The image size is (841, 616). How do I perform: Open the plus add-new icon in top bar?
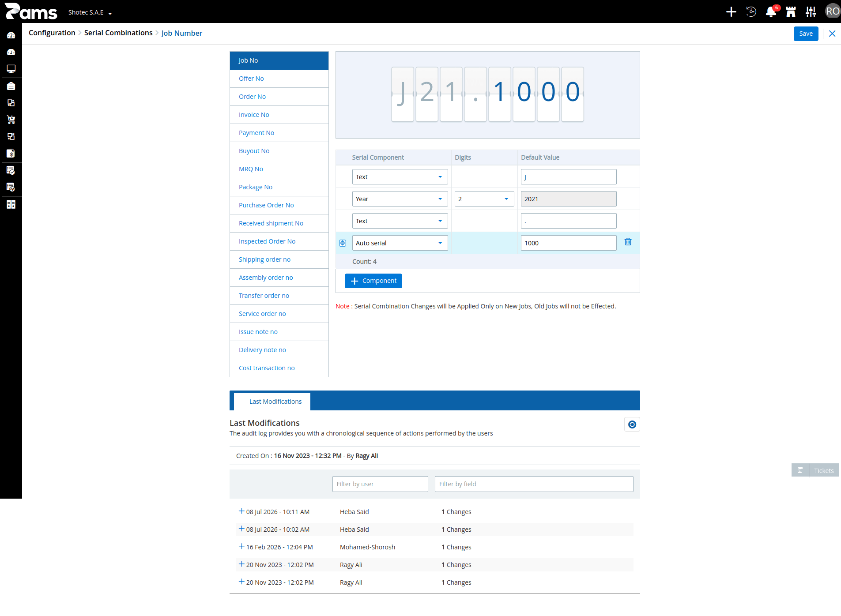[x=731, y=11]
